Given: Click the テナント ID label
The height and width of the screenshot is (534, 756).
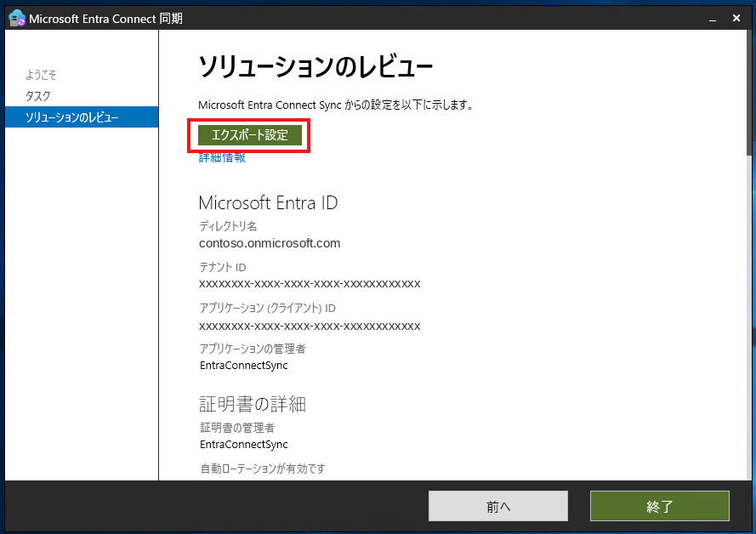Looking at the screenshot, I should (x=223, y=267).
